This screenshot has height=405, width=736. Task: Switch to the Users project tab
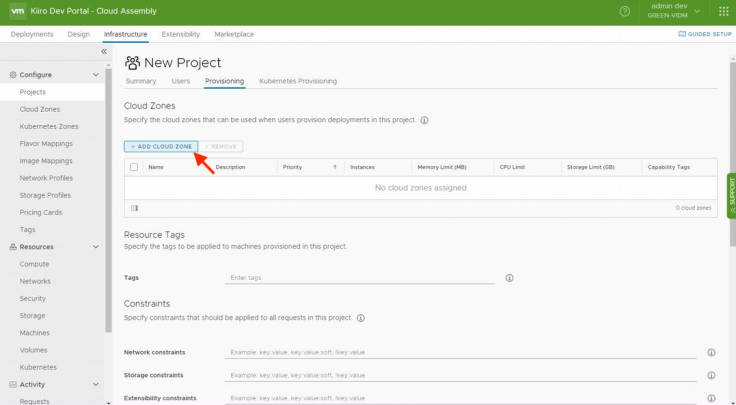coord(181,81)
